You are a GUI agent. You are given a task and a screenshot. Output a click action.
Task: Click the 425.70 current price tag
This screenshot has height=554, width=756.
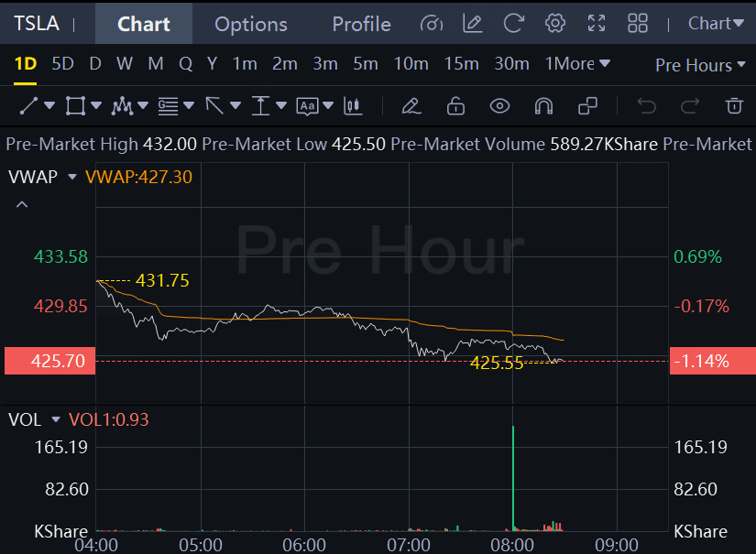(x=50, y=361)
